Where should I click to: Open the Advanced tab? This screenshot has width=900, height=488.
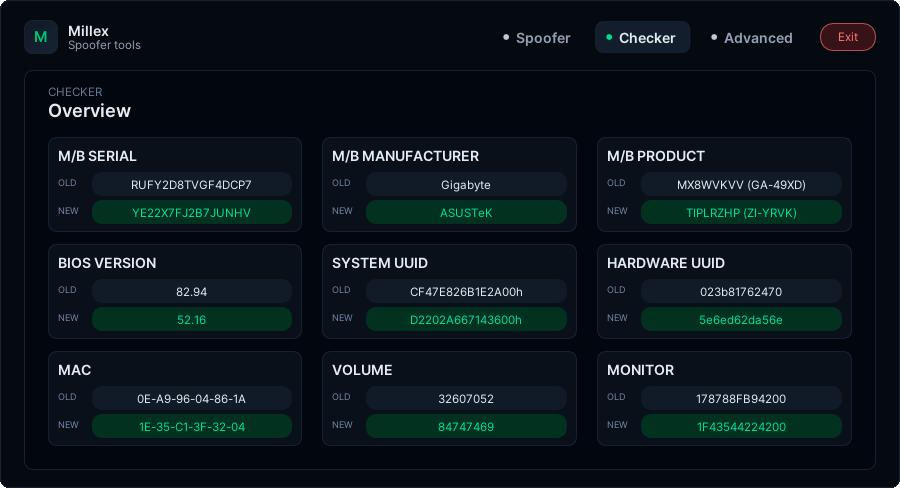click(x=752, y=38)
